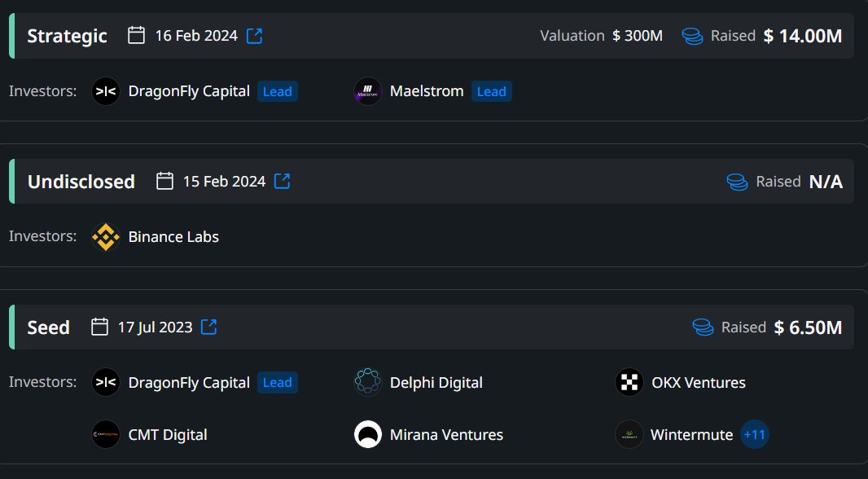
Task: Click the Binance Labs logo icon
Action: 106,237
